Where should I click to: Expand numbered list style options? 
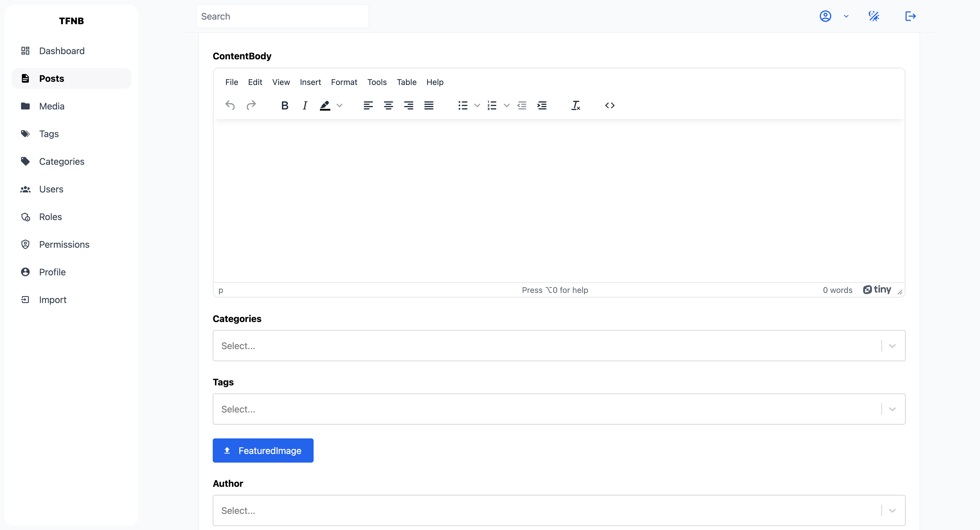[506, 105]
